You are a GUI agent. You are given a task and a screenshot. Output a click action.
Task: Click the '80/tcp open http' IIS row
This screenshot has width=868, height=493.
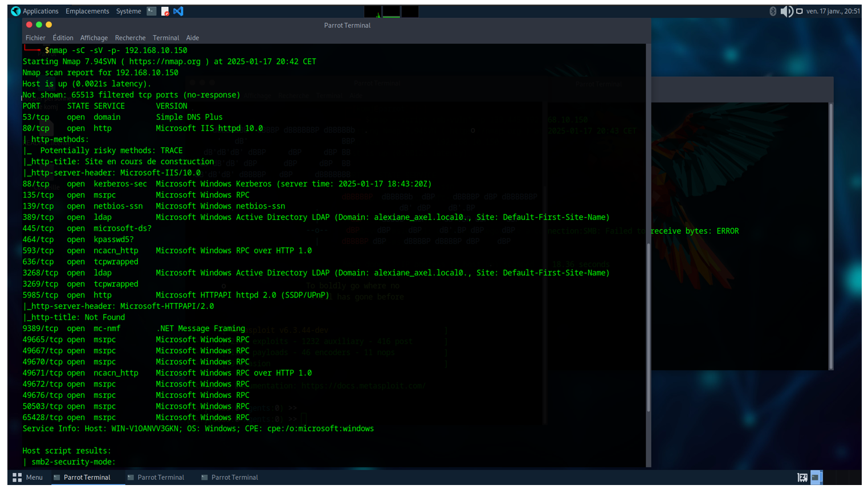pyautogui.click(x=142, y=128)
